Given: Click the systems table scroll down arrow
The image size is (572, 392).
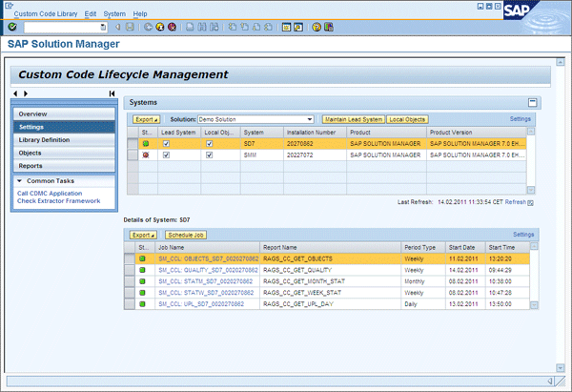Looking at the screenshot, I should click(531, 190).
